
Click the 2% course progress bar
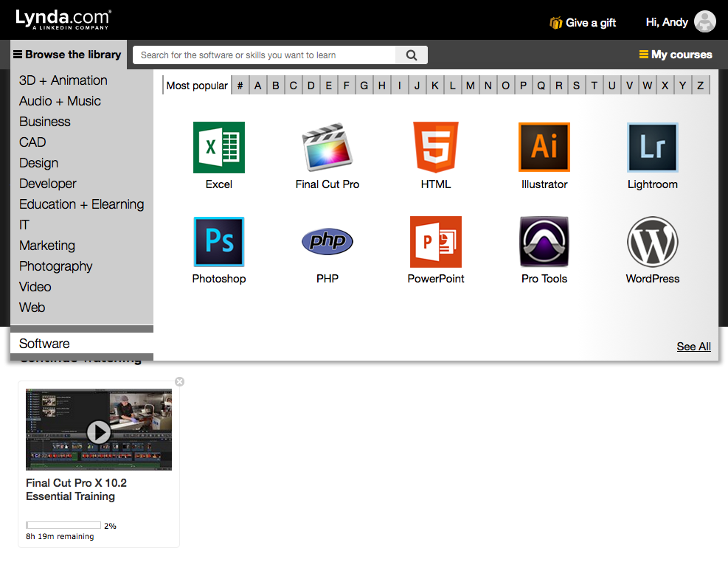point(63,525)
